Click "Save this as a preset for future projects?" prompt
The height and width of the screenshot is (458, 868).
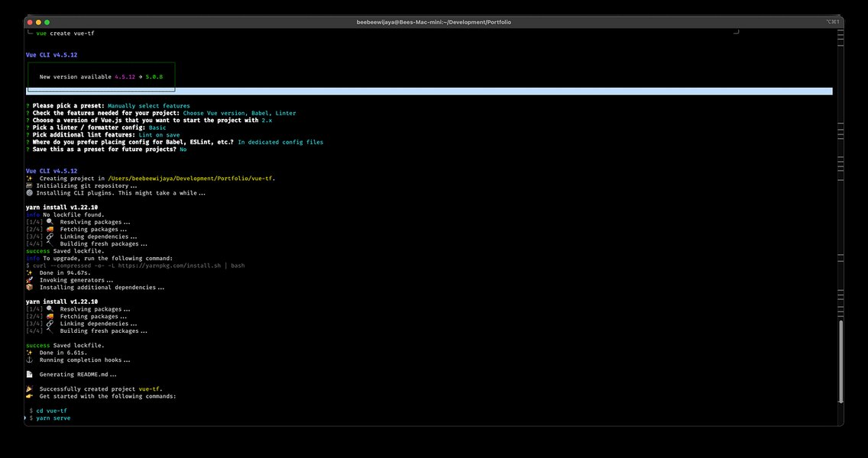104,150
